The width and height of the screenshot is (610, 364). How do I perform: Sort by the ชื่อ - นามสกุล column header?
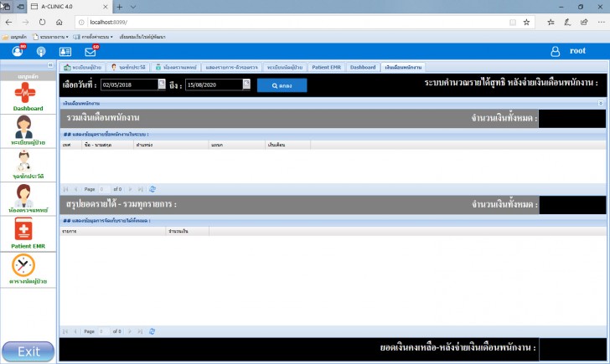coord(108,145)
